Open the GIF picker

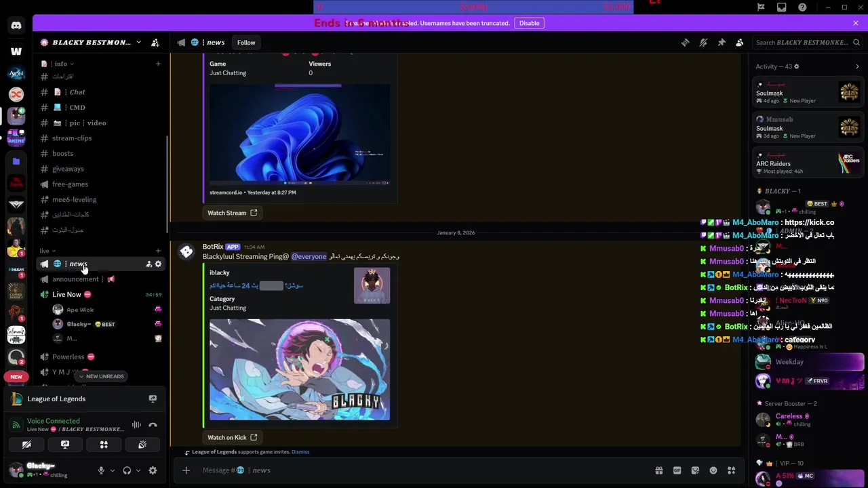tap(677, 470)
